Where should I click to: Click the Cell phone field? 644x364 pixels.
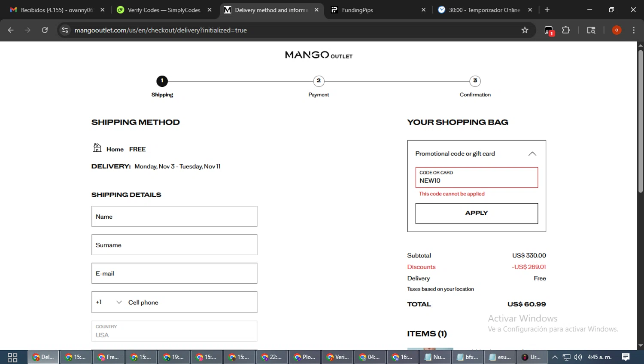(191, 302)
